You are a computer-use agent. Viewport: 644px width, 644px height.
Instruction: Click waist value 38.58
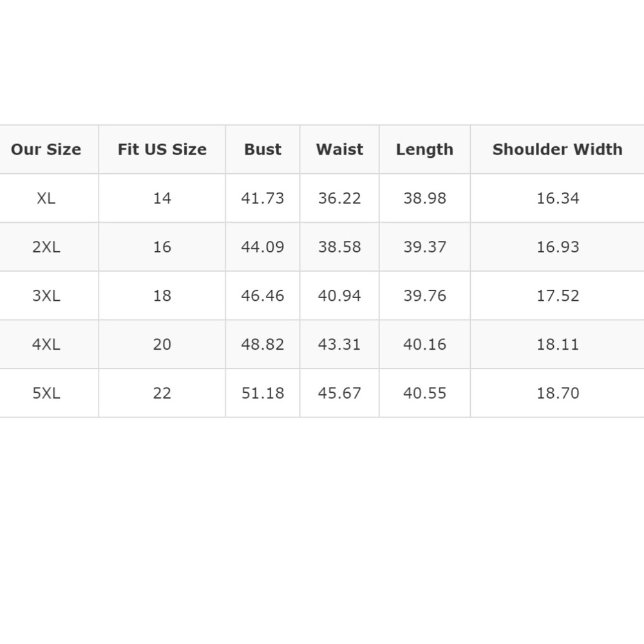(x=339, y=247)
